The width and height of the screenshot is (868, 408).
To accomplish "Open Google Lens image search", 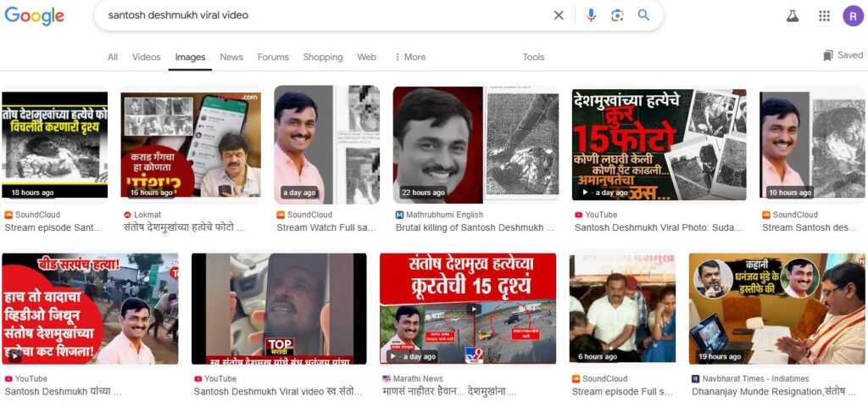I will click(x=617, y=15).
